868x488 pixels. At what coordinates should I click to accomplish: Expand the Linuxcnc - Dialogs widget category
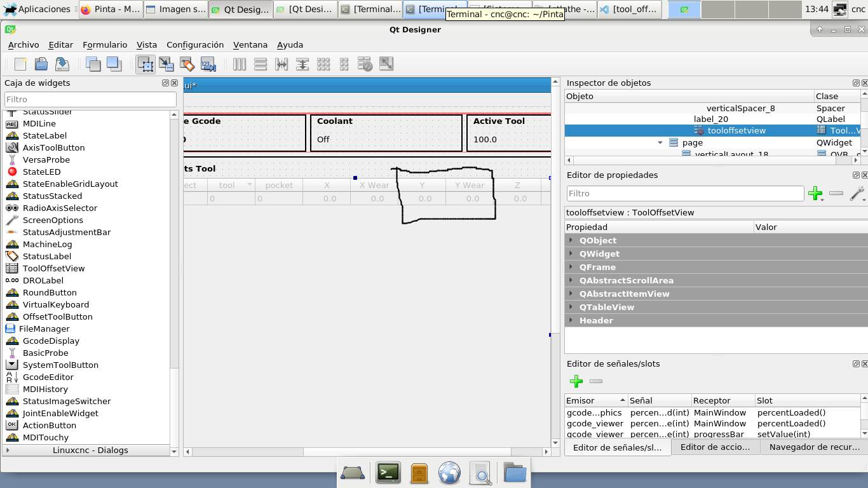(x=8, y=450)
